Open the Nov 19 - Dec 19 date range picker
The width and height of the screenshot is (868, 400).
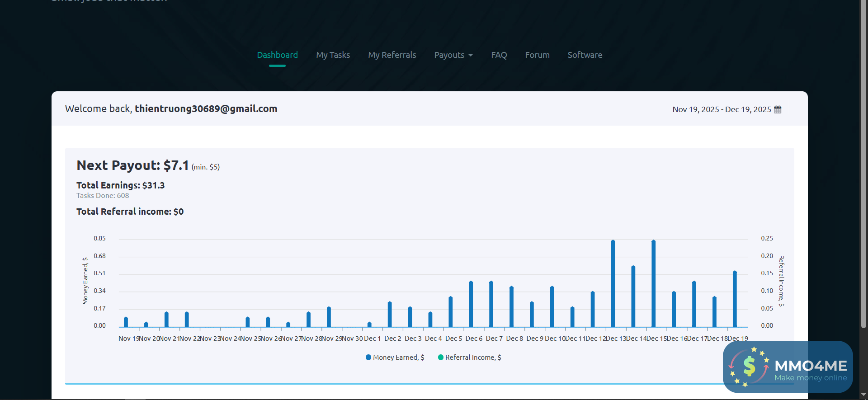(722, 109)
